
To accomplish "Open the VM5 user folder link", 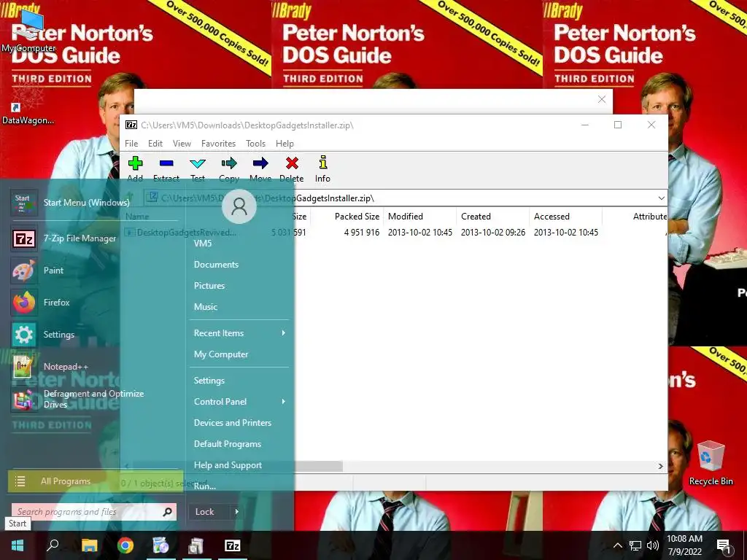I will point(203,244).
